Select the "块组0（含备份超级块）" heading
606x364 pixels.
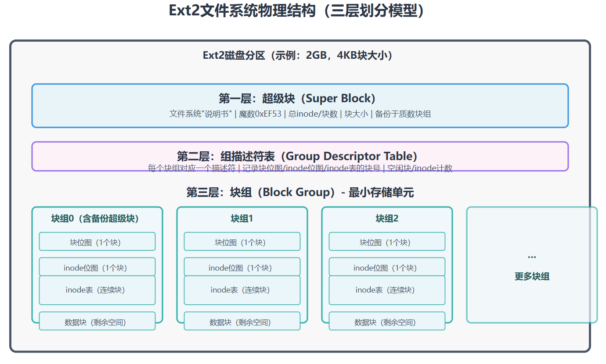click(95, 218)
